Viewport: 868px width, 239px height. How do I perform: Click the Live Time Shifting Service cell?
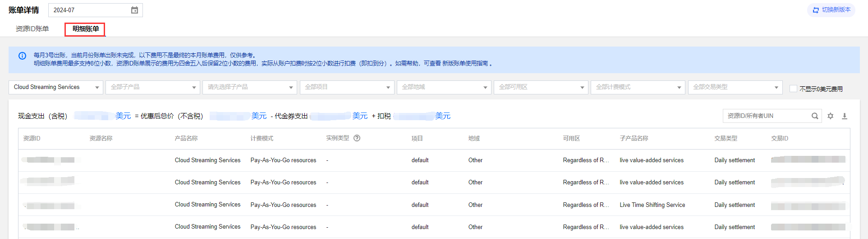pos(652,205)
